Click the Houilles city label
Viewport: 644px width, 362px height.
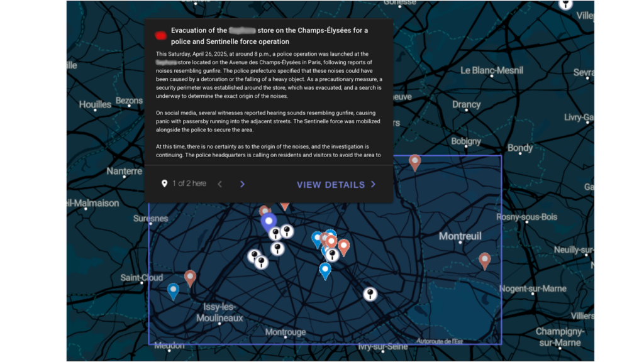(x=95, y=105)
